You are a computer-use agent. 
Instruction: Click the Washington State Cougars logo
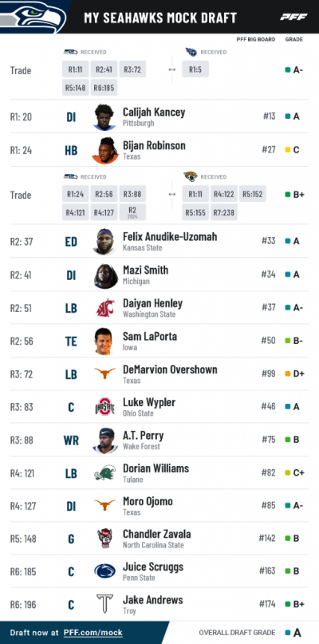point(105,308)
